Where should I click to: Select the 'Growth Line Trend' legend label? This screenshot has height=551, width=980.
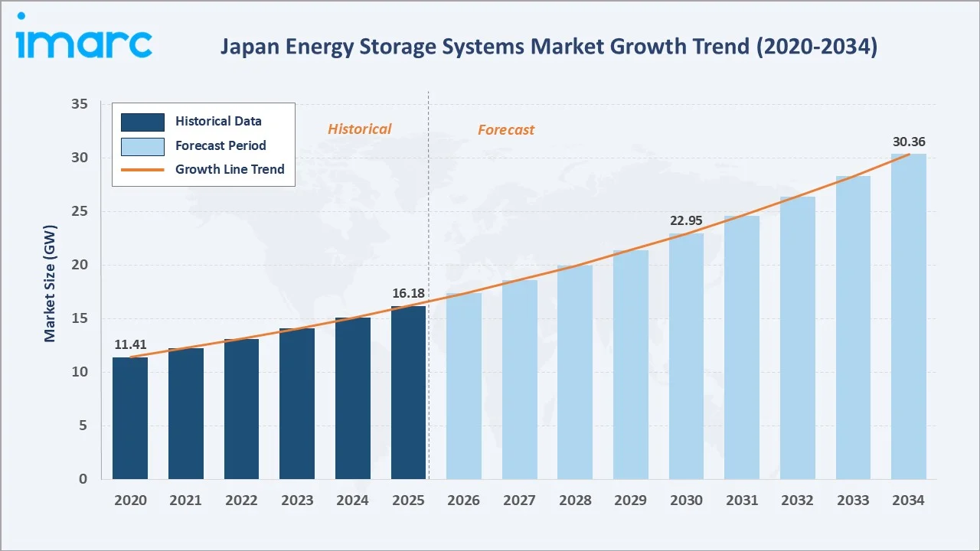pyautogui.click(x=230, y=169)
